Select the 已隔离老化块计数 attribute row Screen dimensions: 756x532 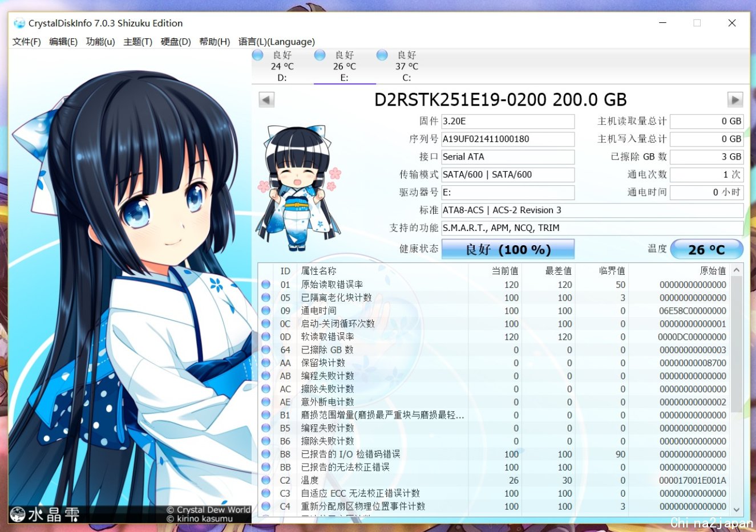pos(494,298)
